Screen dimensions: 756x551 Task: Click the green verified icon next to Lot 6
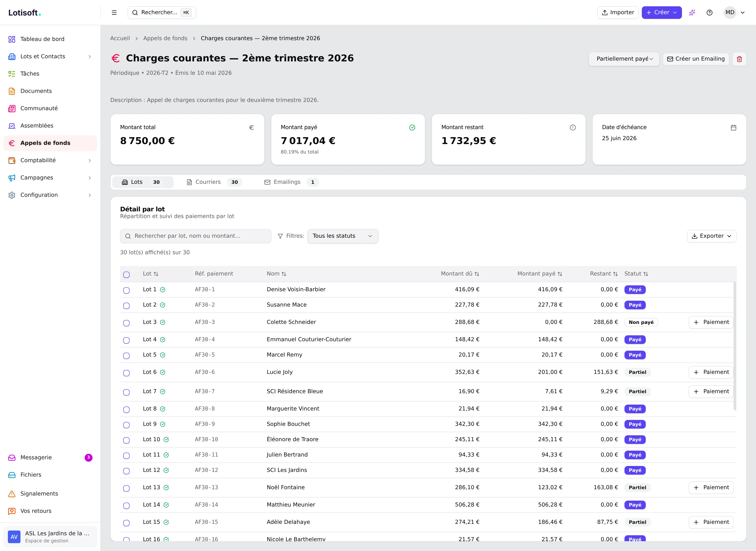(163, 373)
